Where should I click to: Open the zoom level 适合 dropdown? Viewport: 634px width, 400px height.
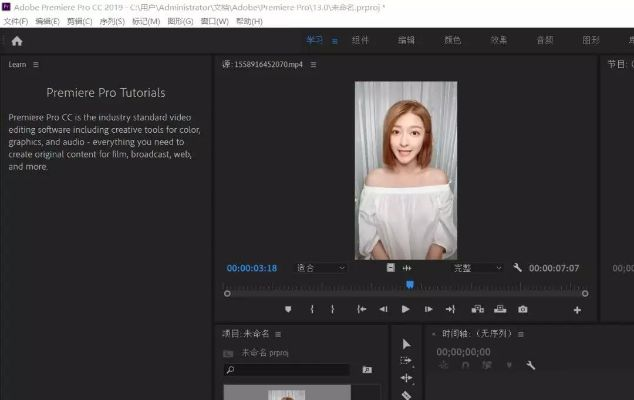pos(320,268)
